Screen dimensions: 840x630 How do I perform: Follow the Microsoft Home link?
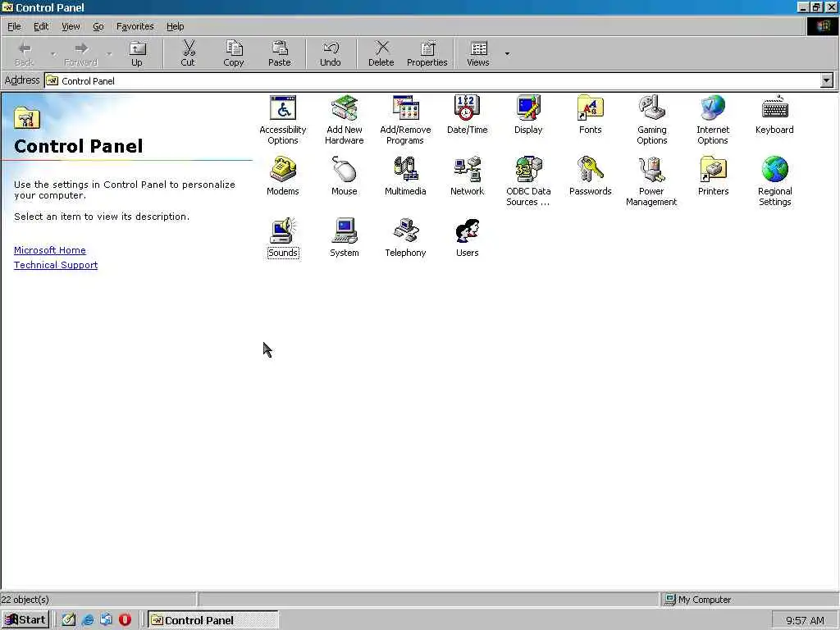click(50, 250)
